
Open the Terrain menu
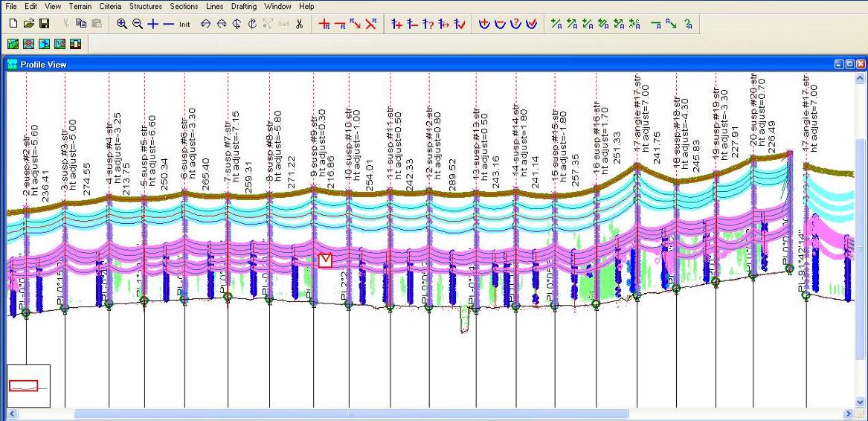[80, 6]
